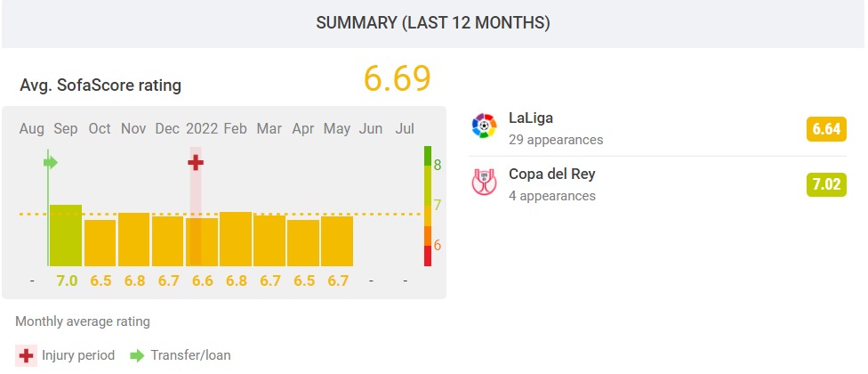Click the Summary (Last 12 Months) header

(433, 24)
